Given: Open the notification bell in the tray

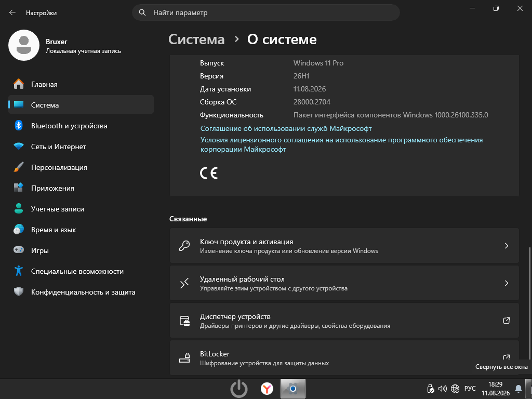Looking at the screenshot, I should [x=518, y=389].
